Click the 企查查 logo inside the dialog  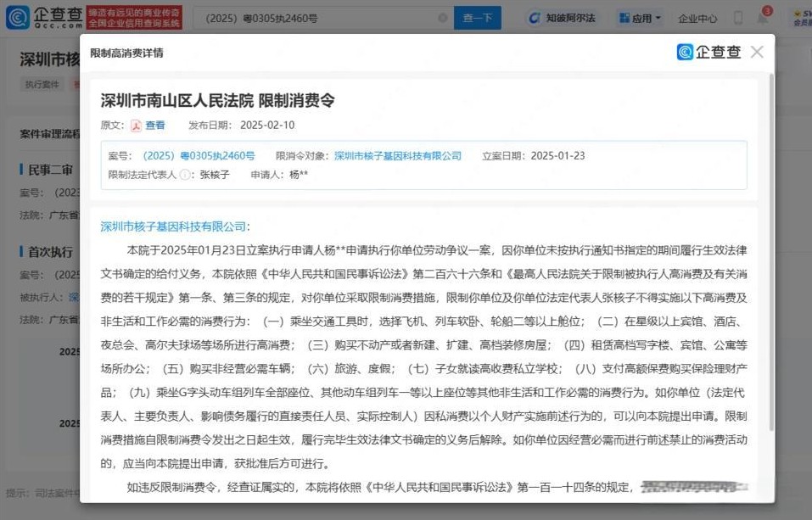[x=709, y=52]
